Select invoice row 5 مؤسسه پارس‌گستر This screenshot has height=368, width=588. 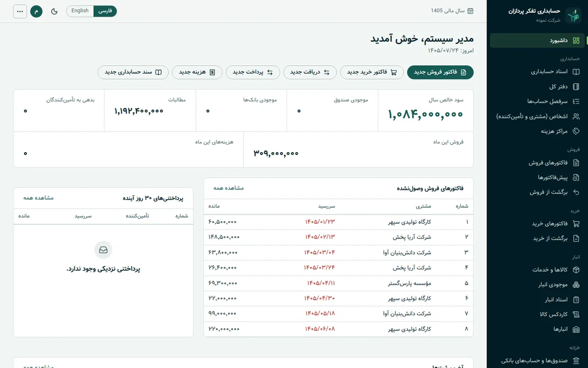pos(339,283)
